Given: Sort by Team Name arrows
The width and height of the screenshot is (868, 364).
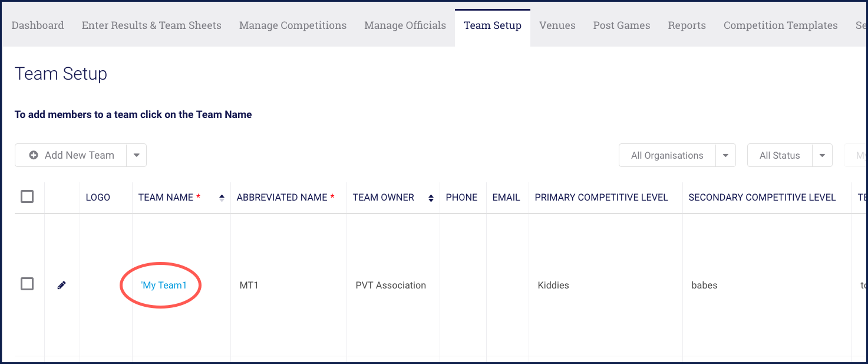Looking at the screenshot, I should point(222,198).
